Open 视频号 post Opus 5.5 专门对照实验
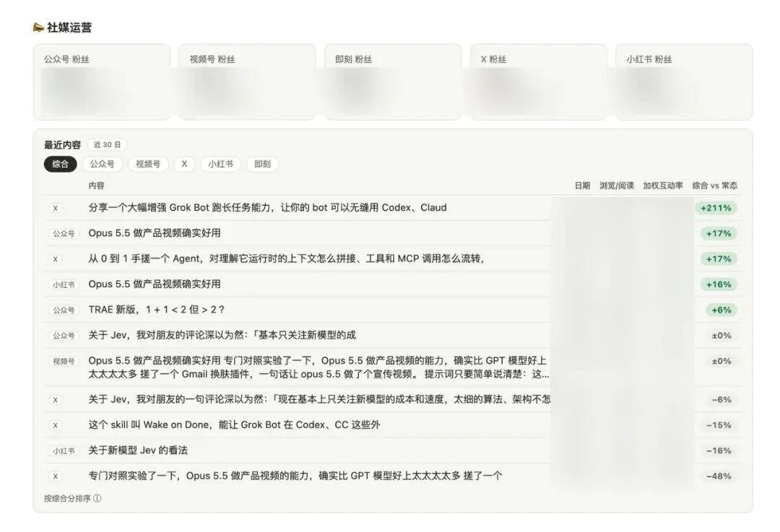The height and width of the screenshot is (532, 780). click(319, 367)
